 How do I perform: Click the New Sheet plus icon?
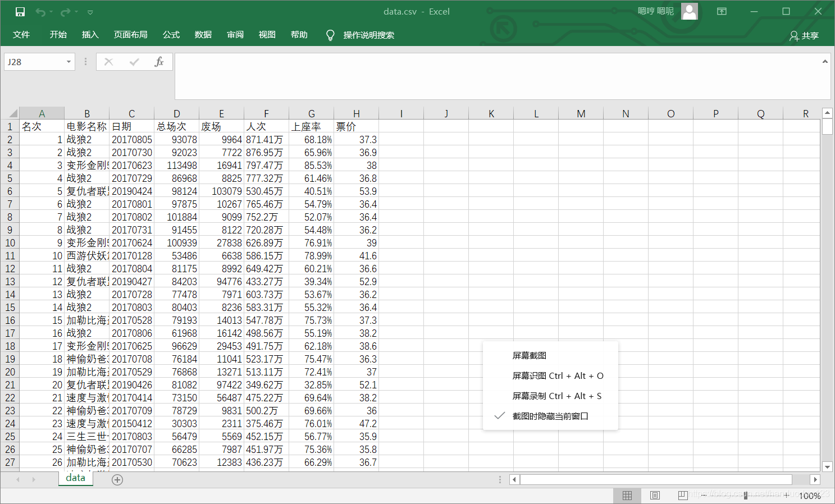point(117,480)
